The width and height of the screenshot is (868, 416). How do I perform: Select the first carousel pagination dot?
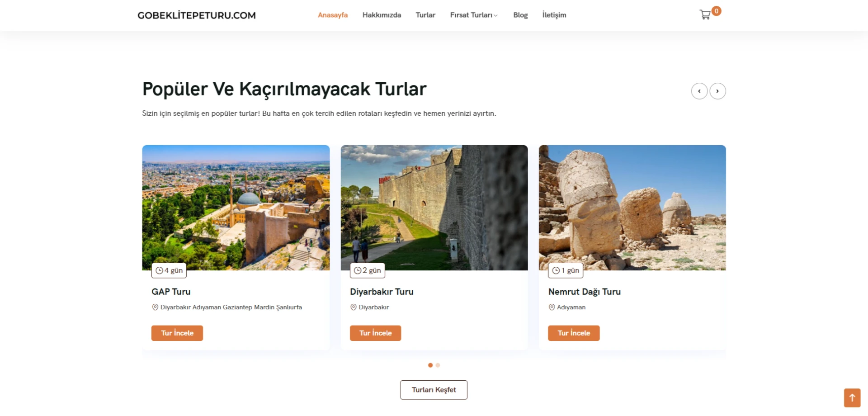430,365
